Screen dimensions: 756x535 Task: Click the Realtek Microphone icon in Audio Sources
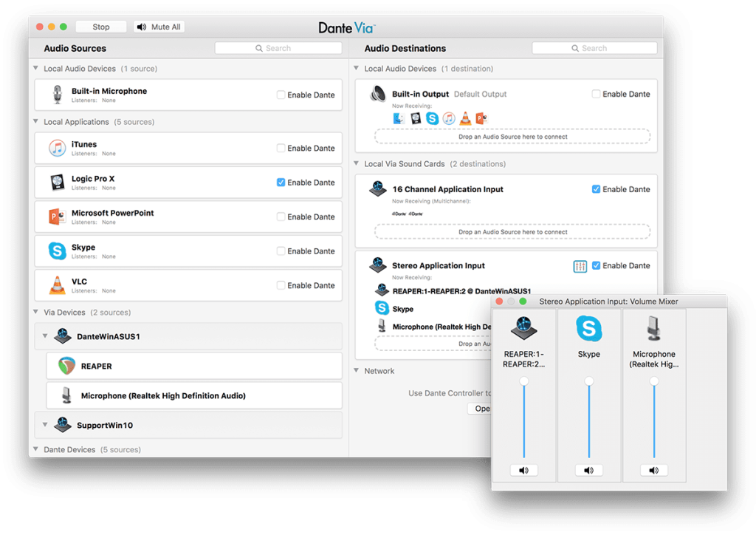click(66, 395)
